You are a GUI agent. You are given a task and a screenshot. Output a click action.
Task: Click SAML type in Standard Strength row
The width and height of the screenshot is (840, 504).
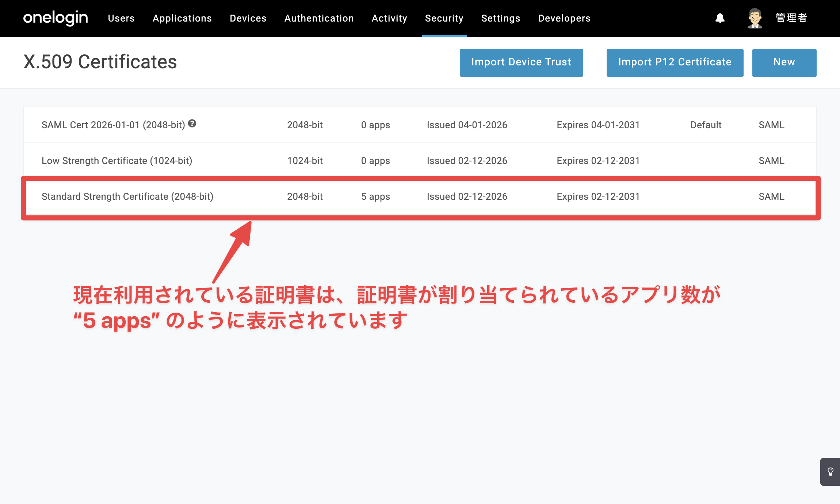tap(771, 196)
